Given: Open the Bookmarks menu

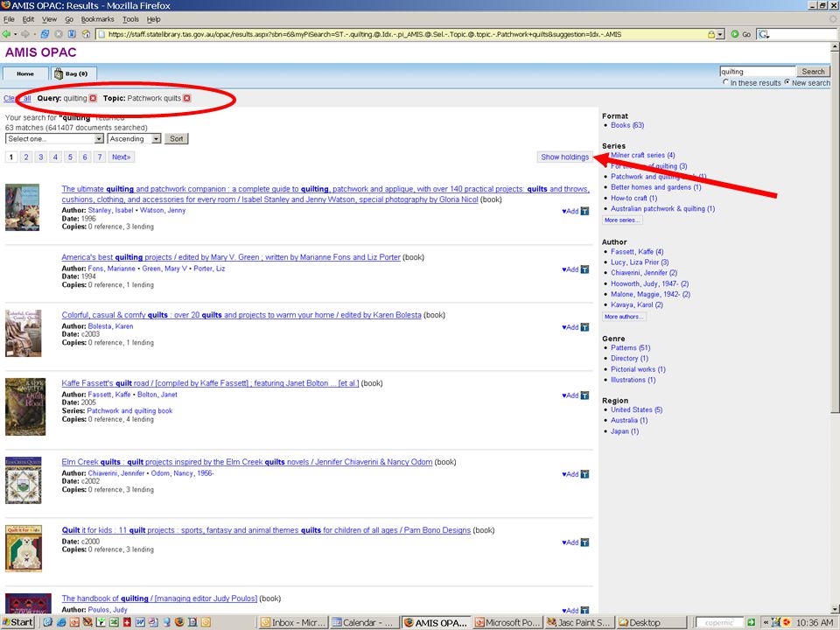Looking at the screenshot, I should (x=97, y=19).
